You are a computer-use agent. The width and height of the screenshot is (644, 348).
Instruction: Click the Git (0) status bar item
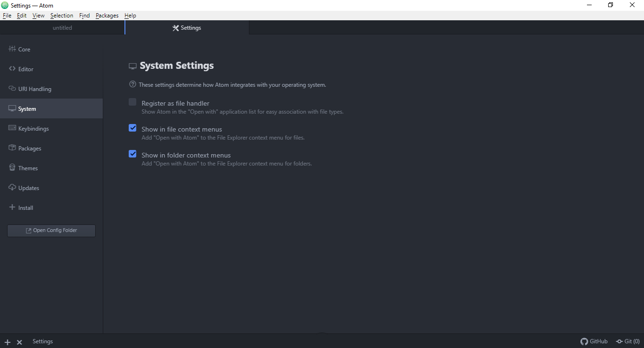[x=628, y=341]
